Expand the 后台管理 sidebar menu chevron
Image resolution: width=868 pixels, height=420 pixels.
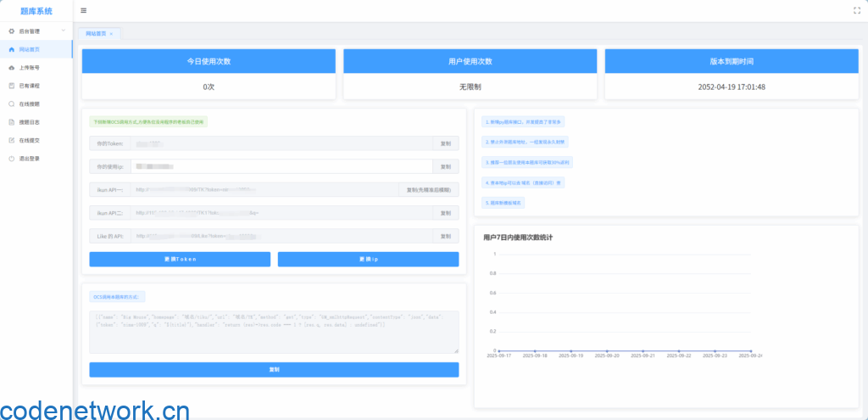(x=64, y=31)
